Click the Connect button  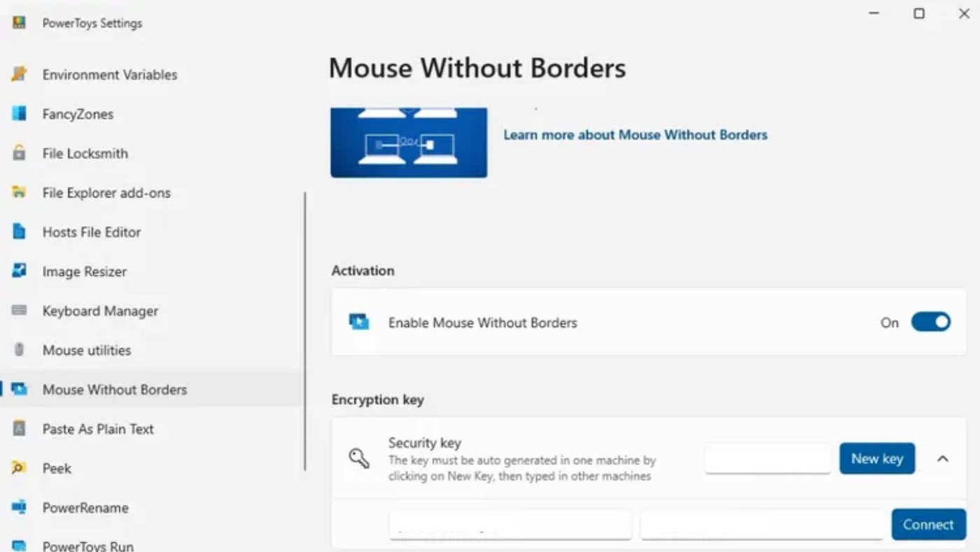[928, 524]
